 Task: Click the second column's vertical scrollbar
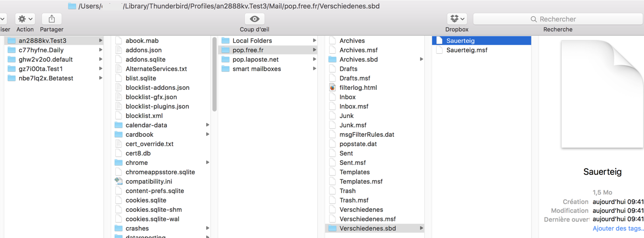coord(214,78)
